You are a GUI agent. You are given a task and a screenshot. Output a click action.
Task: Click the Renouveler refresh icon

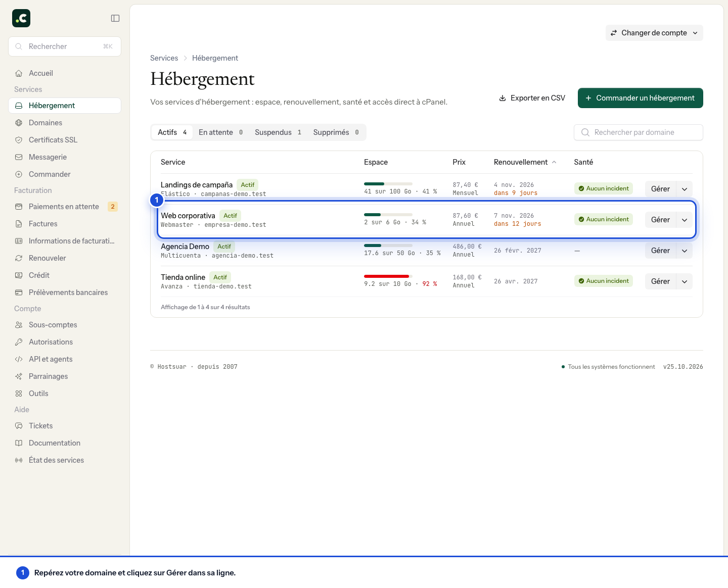(19, 258)
